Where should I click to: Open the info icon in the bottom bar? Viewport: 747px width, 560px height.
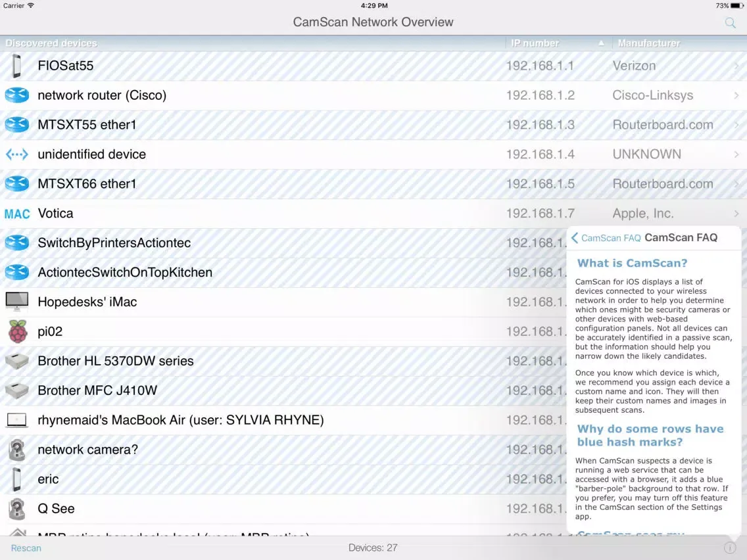729,548
